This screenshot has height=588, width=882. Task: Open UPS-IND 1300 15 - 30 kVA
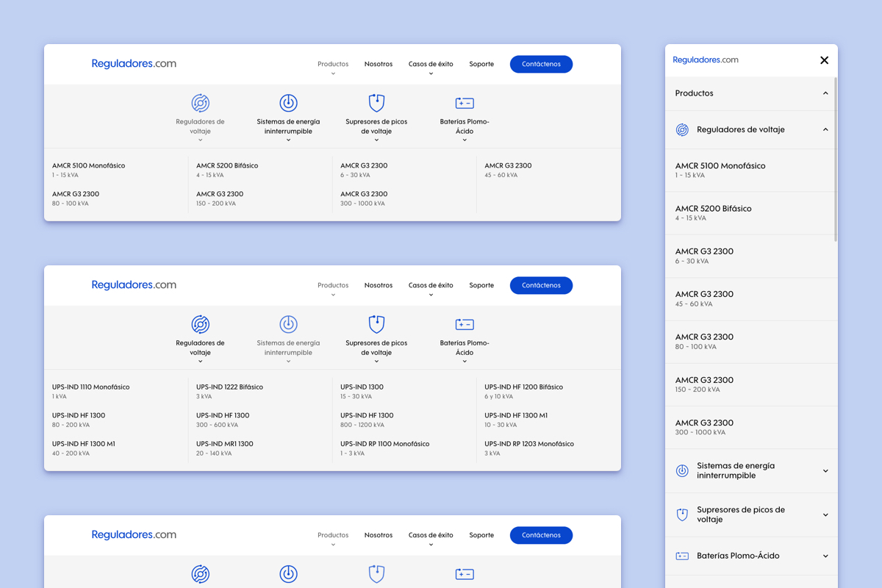coord(362,391)
